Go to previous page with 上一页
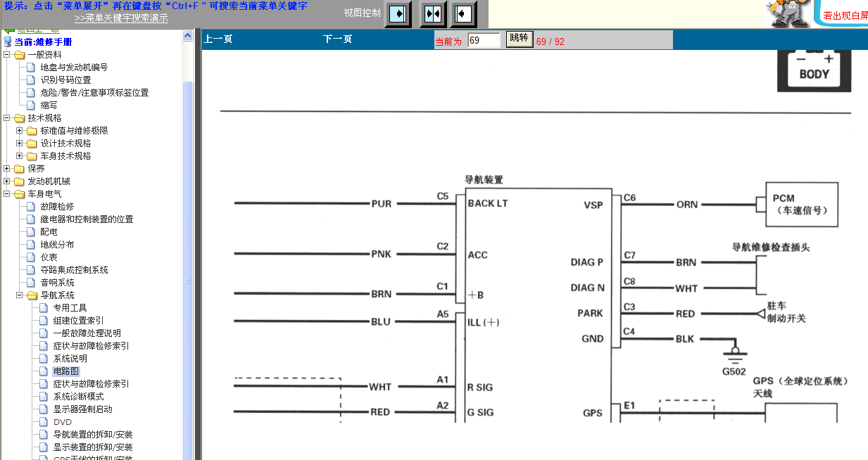 [x=218, y=39]
